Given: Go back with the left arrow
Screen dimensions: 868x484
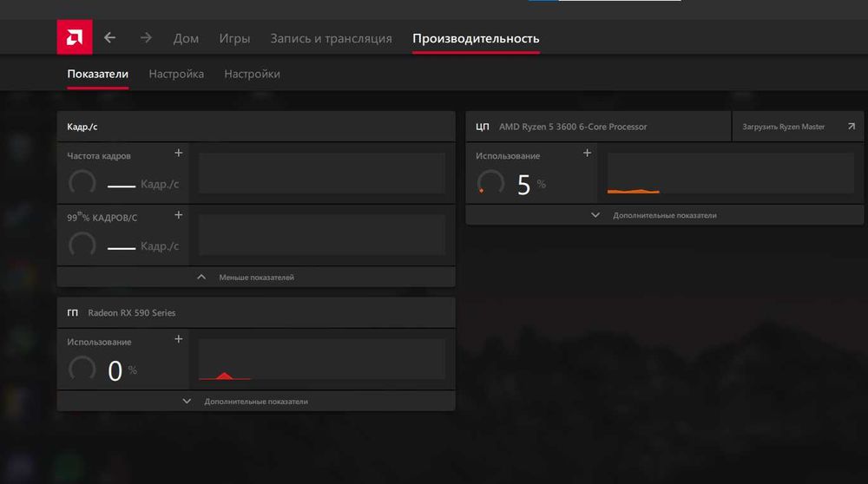Looking at the screenshot, I should click(x=110, y=37).
